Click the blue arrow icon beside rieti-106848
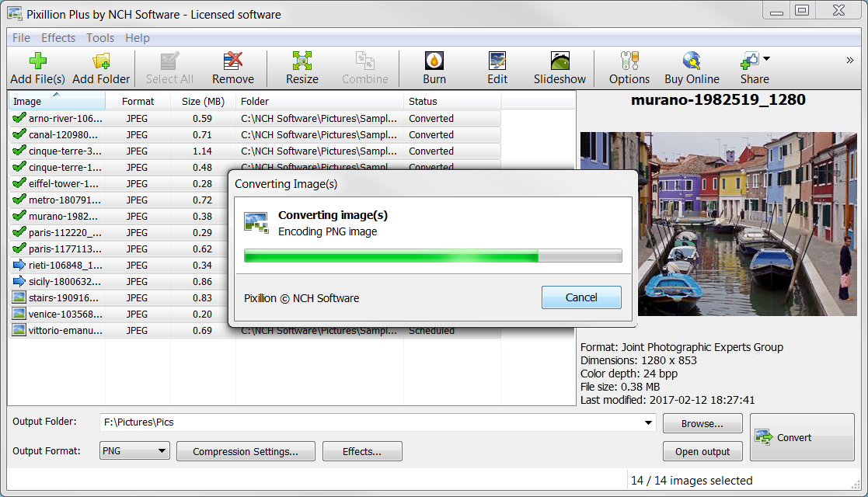 (x=19, y=265)
